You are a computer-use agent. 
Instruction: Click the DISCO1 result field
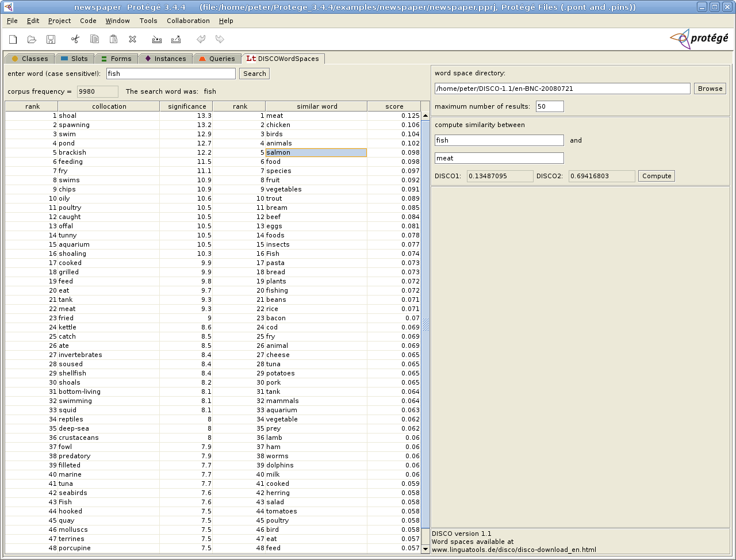pos(500,176)
